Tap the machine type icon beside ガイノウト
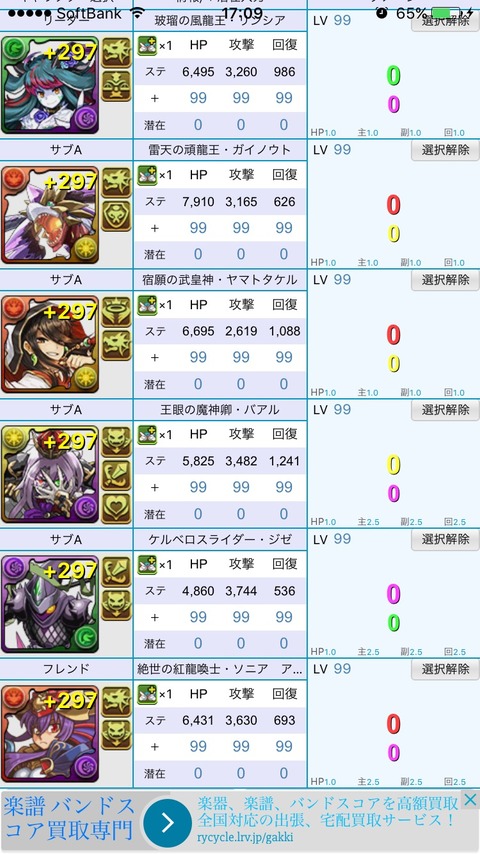 click(x=116, y=216)
